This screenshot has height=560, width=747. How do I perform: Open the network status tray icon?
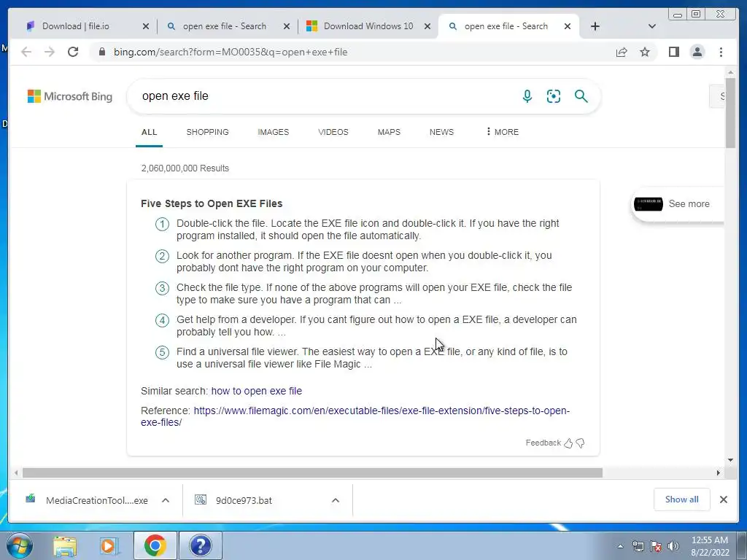pos(638,546)
